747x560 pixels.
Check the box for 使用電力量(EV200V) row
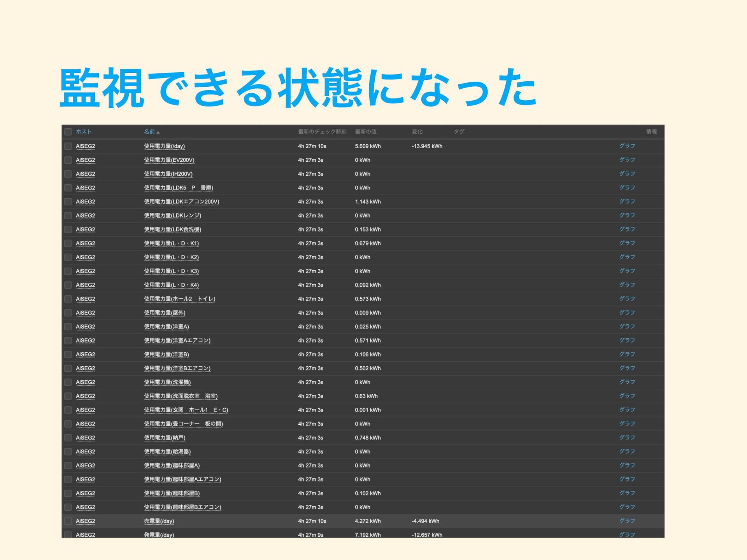[68, 160]
